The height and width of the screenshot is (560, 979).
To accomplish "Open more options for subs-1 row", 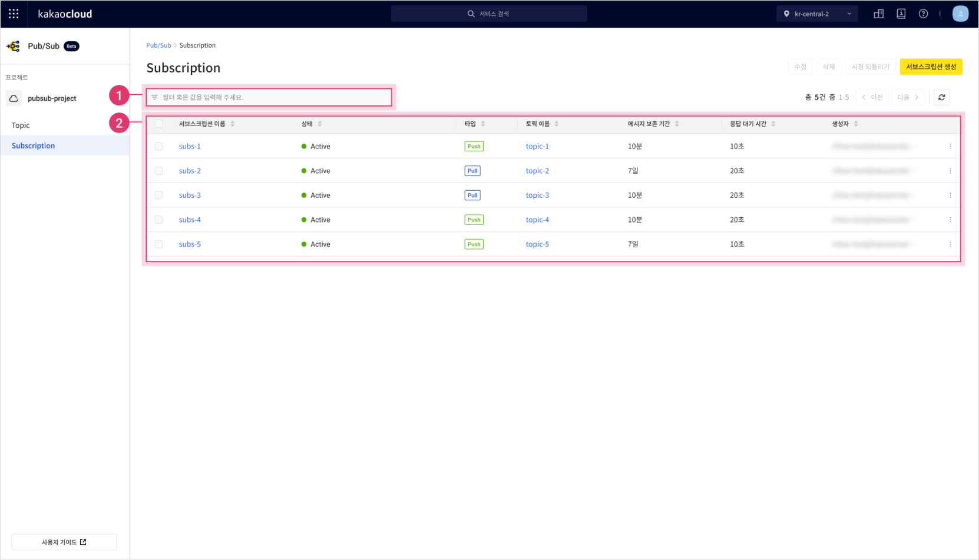I will pos(950,146).
